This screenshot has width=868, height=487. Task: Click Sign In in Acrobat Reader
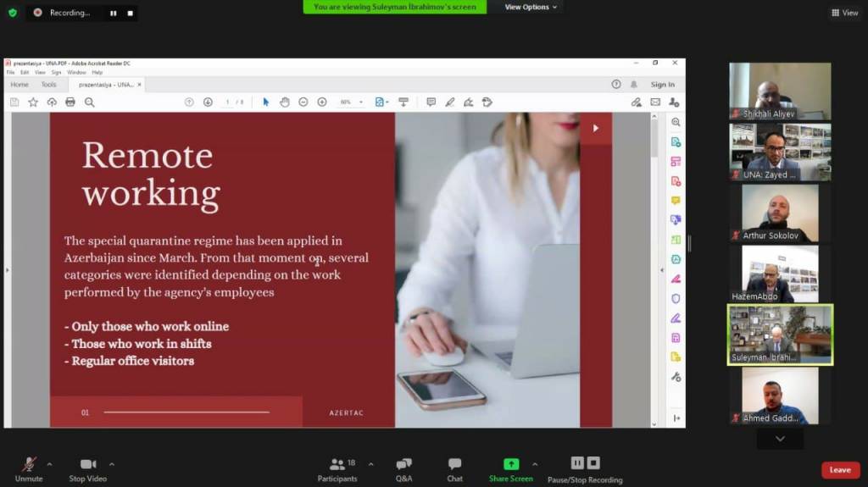coord(662,85)
